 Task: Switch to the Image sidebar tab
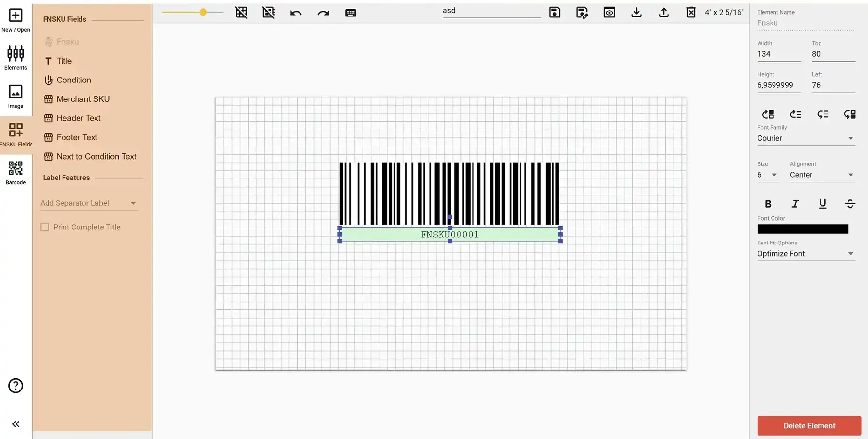pyautogui.click(x=16, y=97)
